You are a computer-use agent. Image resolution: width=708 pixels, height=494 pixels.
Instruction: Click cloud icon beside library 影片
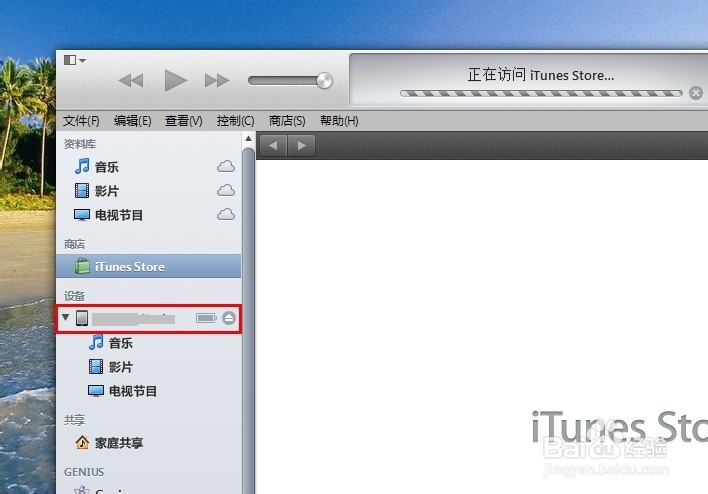[x=226, y=191]
